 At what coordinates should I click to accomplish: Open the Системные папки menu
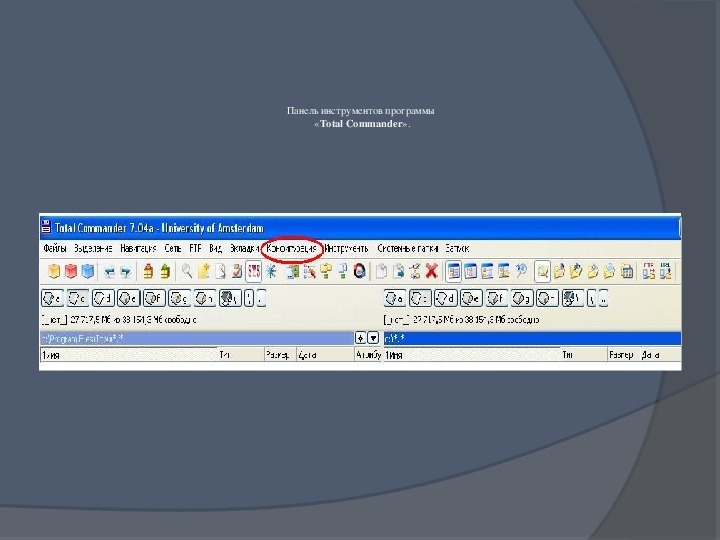tap(408, 248)
